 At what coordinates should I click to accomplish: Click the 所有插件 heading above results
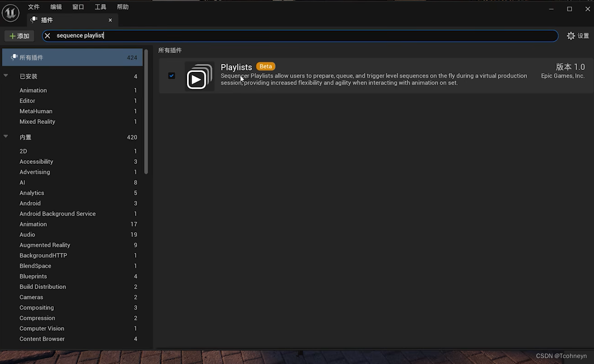170,50
